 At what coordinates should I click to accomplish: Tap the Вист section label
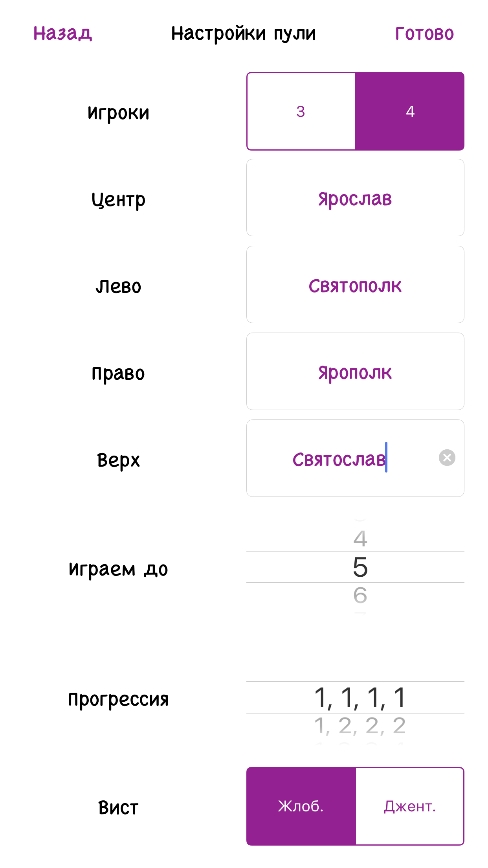[x=117, y=808]
